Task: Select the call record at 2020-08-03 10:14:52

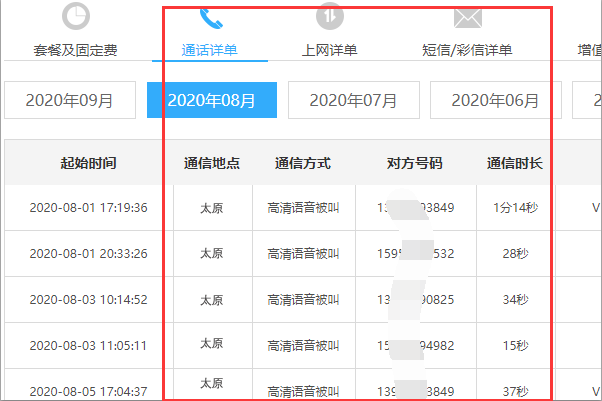Action: click(88, 299)
